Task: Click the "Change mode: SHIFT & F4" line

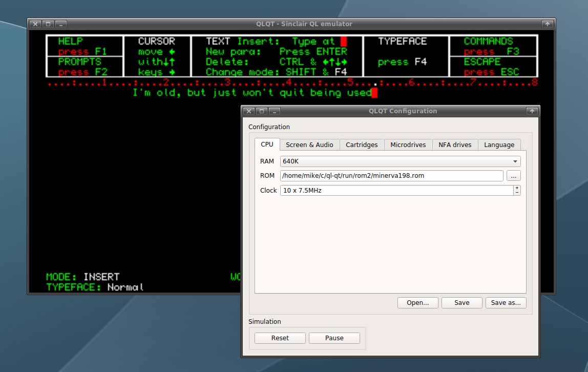Action: (277, 72)
